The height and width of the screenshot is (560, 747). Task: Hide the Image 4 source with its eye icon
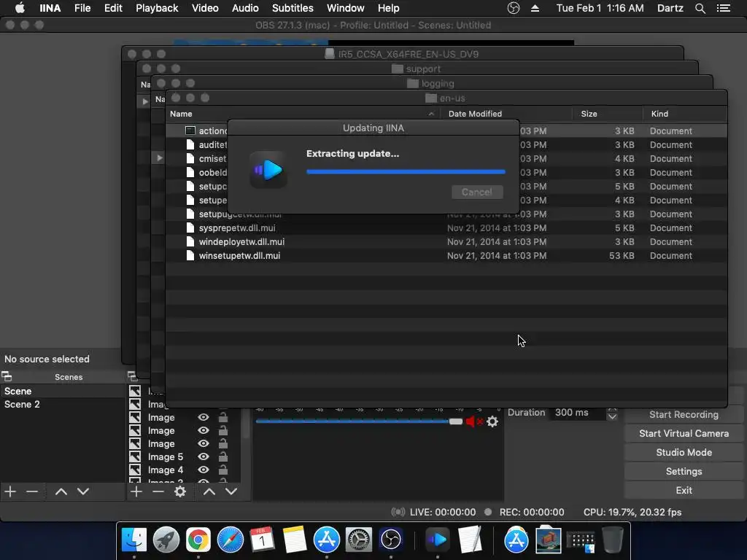point(204,470)
